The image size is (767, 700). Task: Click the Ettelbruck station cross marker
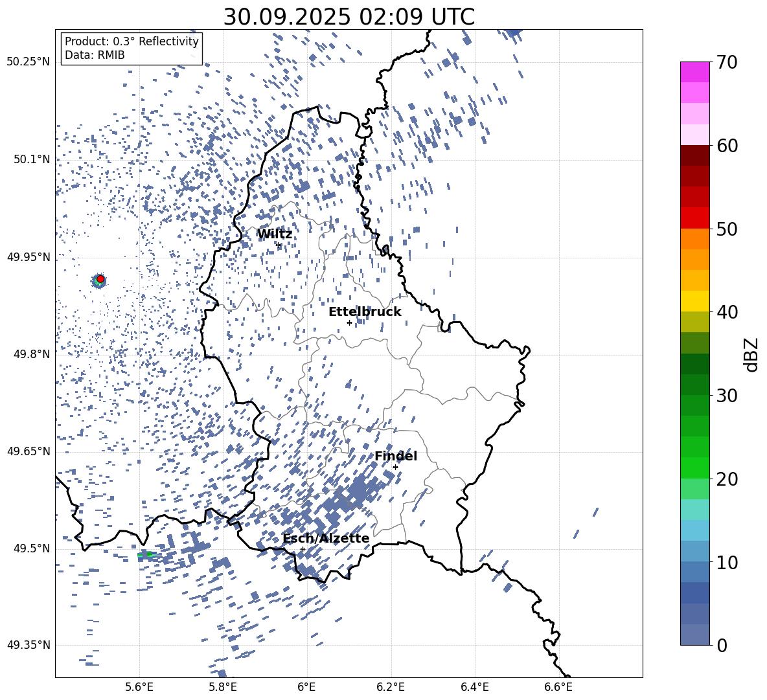click(x=349, y=322)
